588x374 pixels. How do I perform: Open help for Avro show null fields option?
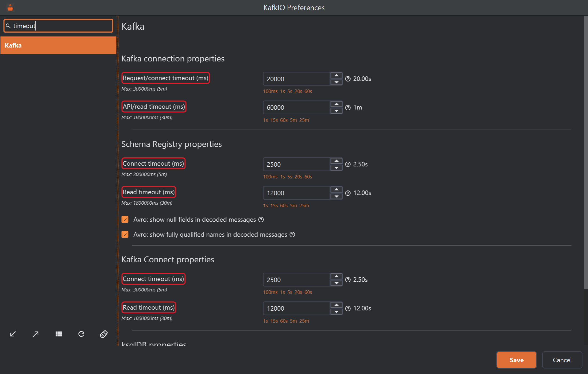click(x=261, y=219)
